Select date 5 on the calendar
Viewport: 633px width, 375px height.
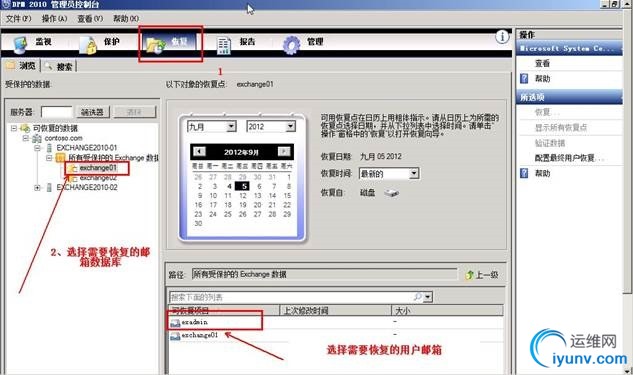coord(243,186)
